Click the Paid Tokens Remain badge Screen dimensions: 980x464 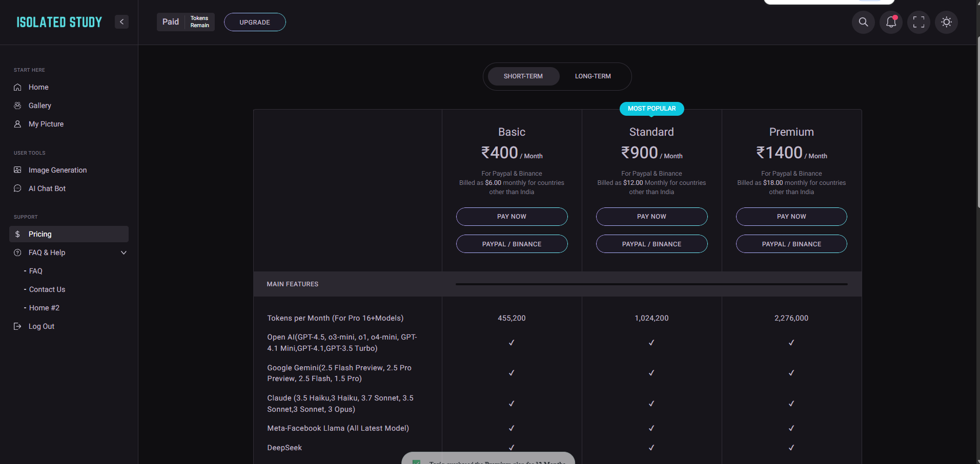186,22
